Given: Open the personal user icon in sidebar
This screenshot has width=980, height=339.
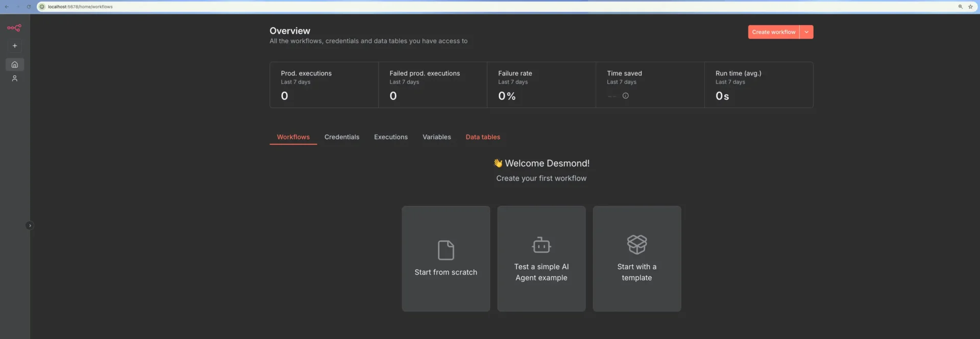Looking at the screenshot, I should (15, 79).
